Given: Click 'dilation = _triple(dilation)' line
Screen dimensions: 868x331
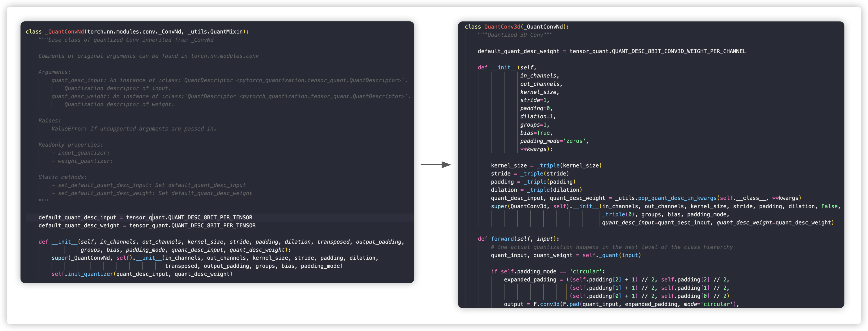Looking at the screenshot, I should tap(536, 190).
